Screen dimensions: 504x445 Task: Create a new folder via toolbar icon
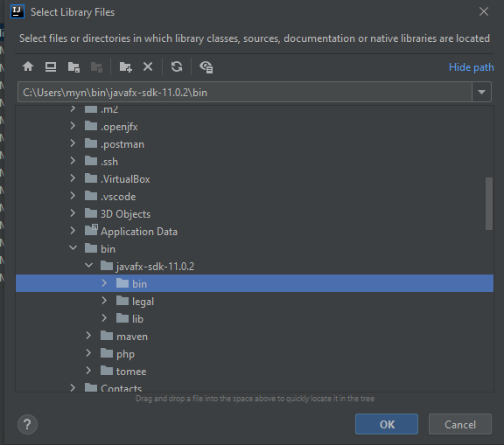125,67
